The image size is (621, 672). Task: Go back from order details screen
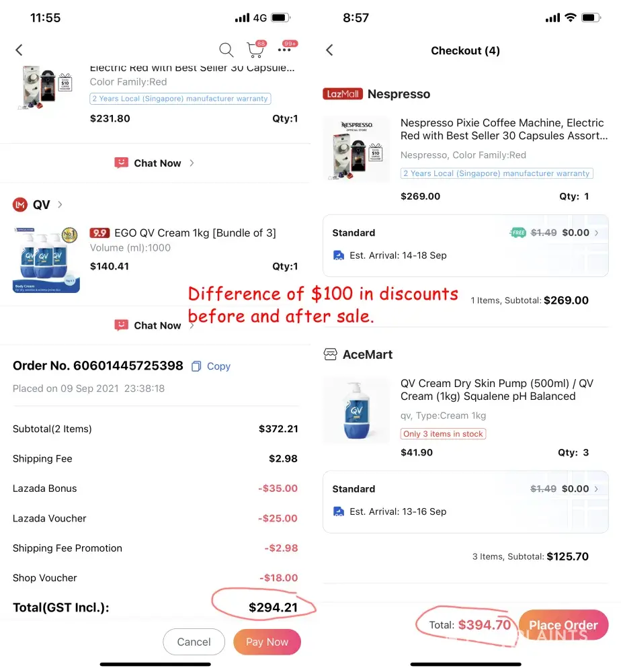pyautogui.click(x=19, y=50)
